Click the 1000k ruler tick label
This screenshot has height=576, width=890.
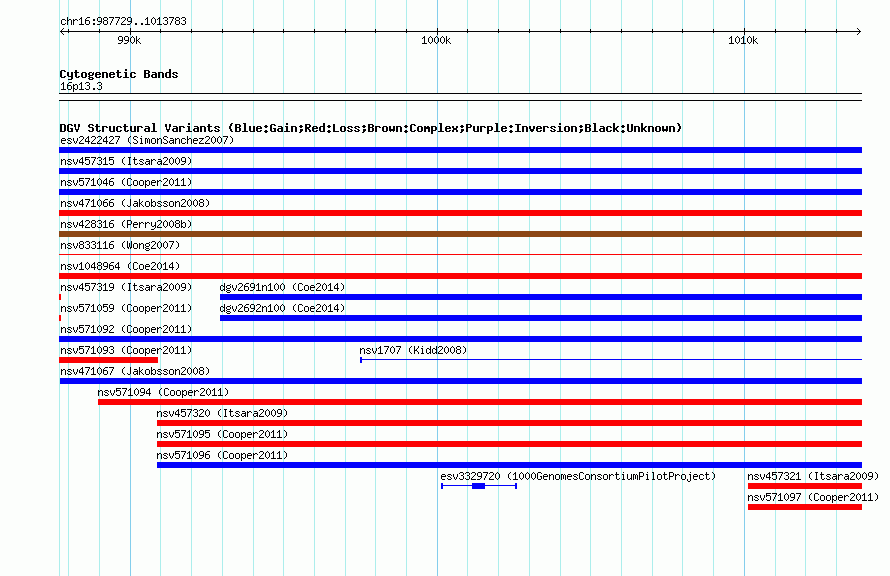point(436,40)
